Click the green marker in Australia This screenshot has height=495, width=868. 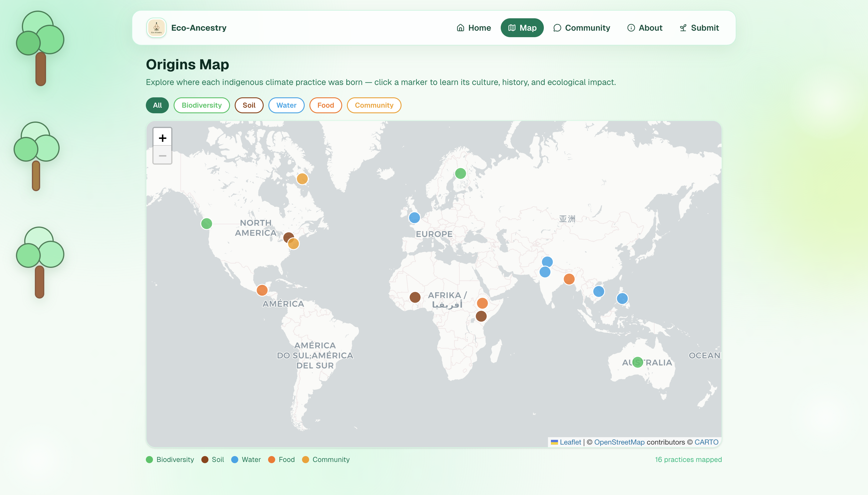pyautogui.click(x=637, y=362)
